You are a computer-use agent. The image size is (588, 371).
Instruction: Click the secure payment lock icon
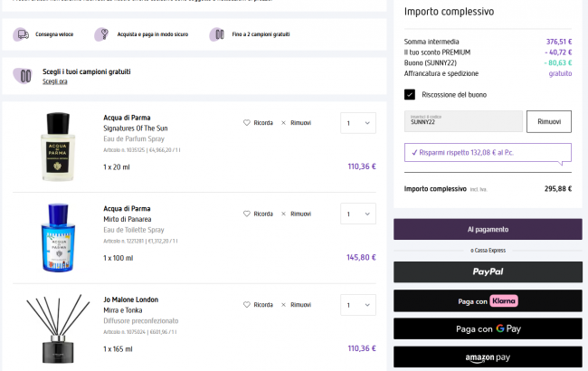(101, 34)
